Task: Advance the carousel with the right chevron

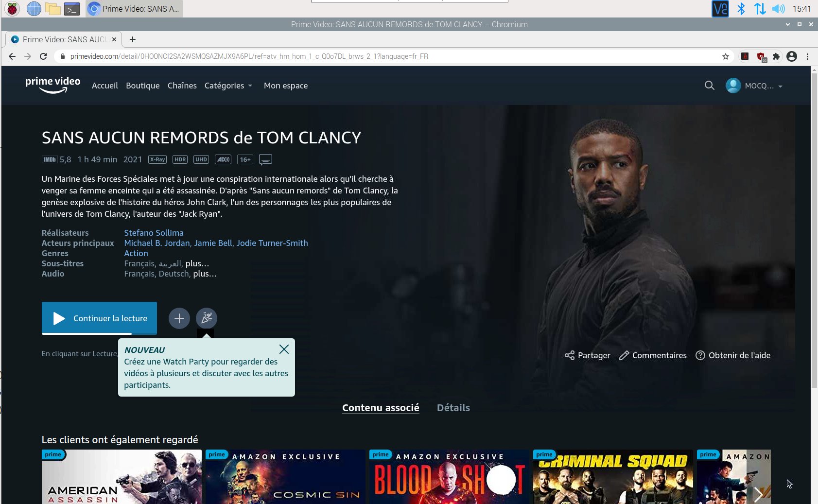Action: (758, 494)
